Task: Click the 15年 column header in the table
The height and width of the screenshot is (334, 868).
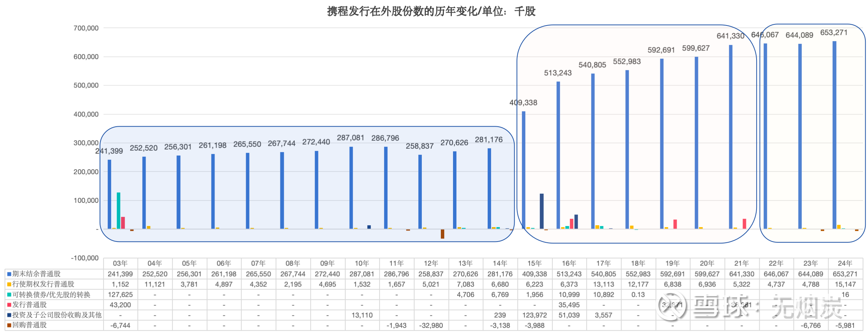Action: point(534,263)
